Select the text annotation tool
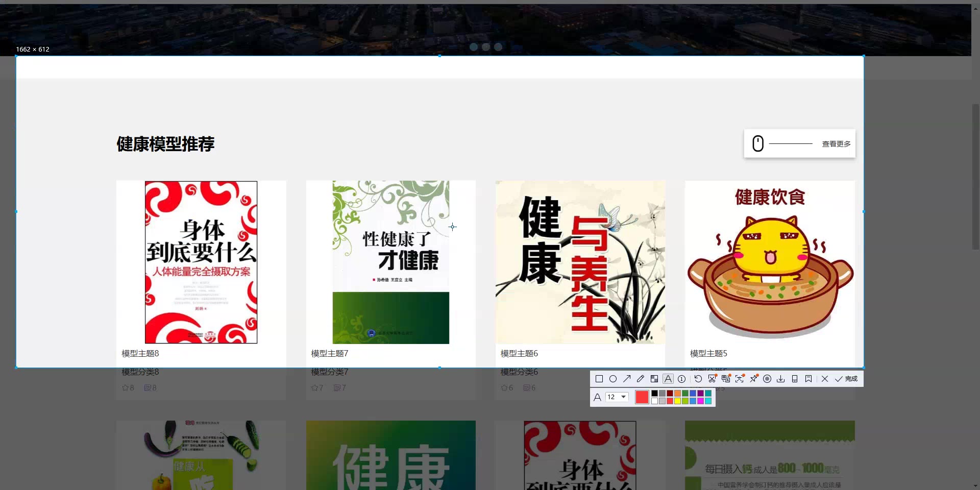 [x=668, y=379]
